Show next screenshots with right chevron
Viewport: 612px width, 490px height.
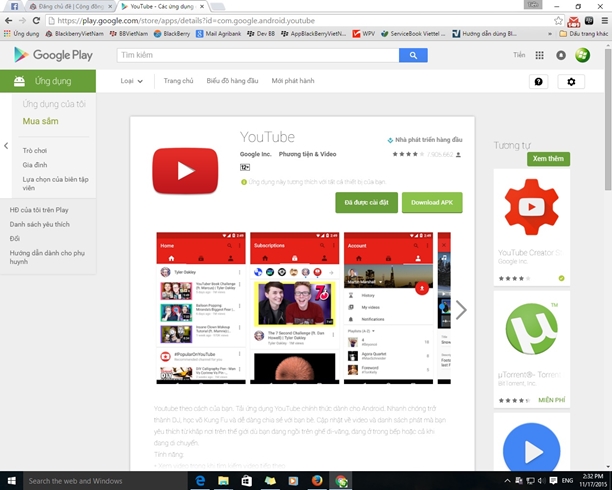point(461,310)
